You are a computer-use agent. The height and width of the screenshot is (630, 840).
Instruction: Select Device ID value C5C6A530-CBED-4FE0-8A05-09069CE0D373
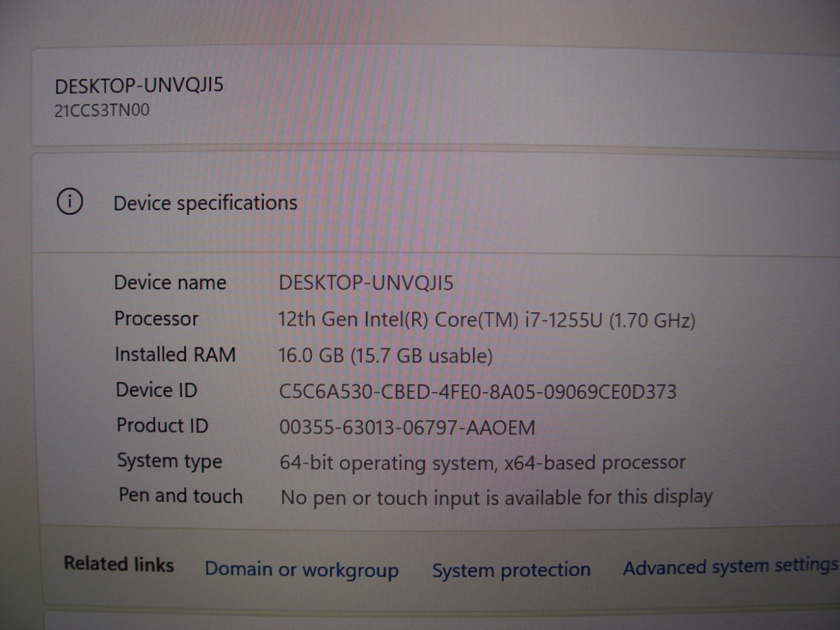coord(477,392)
